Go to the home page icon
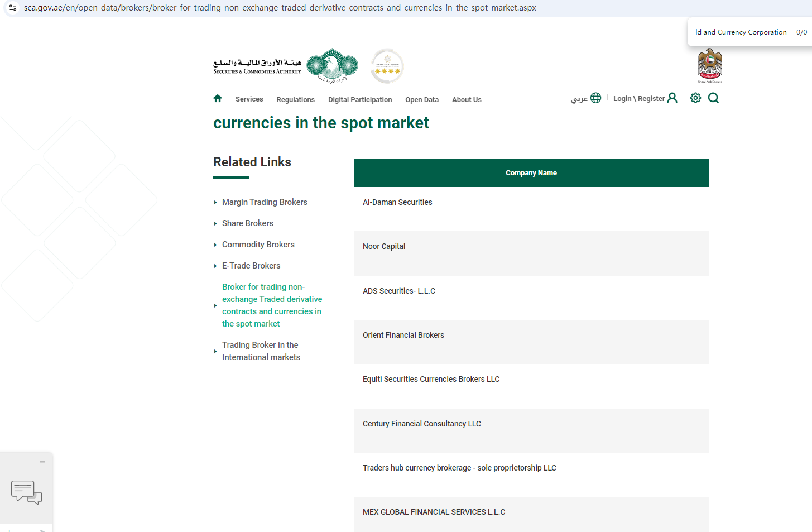 tap(218, 99)
